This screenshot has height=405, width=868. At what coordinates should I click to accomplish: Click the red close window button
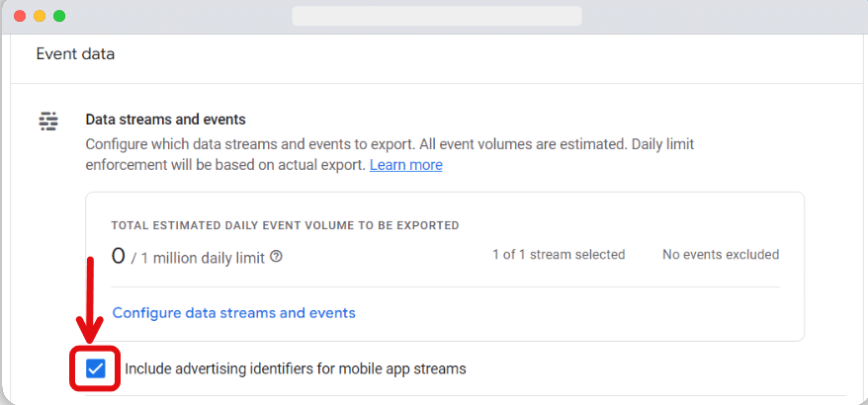20,16
